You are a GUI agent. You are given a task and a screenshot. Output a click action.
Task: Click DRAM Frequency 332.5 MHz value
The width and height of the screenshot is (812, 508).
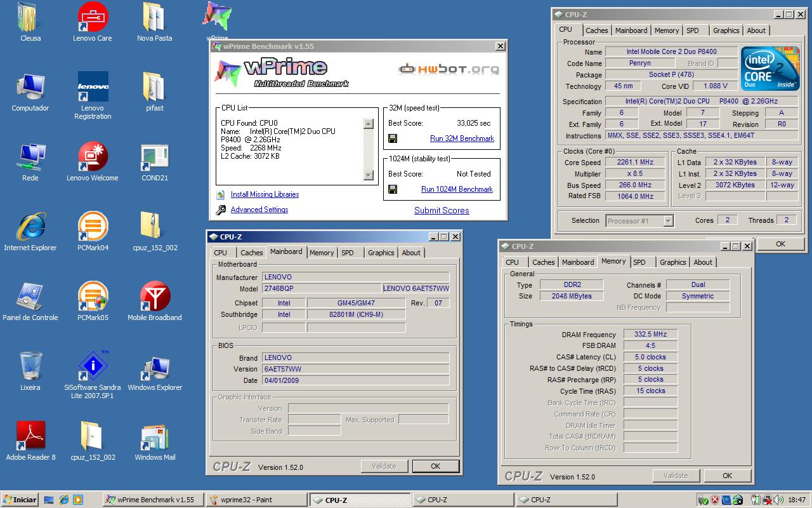tap(650, 334)
